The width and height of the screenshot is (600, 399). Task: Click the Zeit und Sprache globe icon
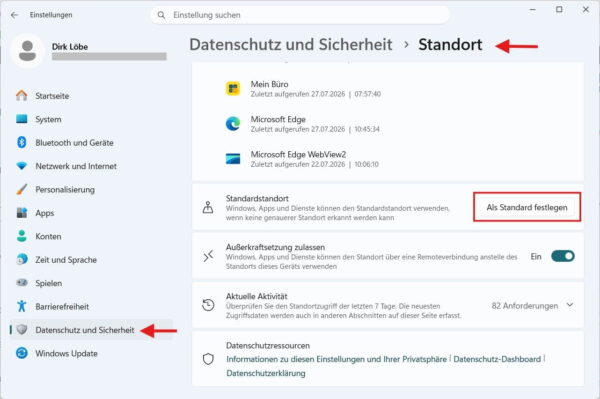(x=22, y=259)
